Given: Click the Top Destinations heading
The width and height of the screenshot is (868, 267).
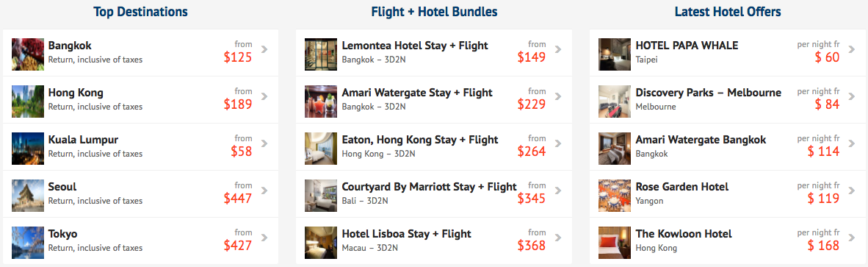Looking at the screenshot, I should [140, 12].
